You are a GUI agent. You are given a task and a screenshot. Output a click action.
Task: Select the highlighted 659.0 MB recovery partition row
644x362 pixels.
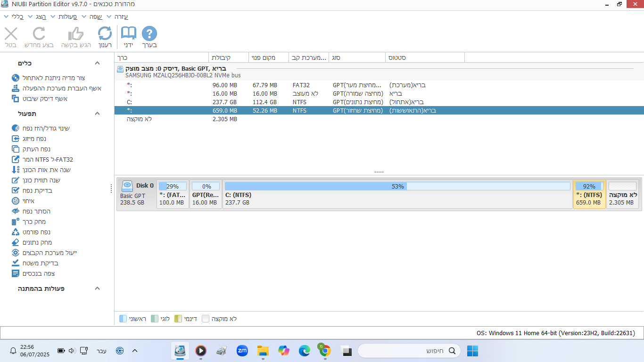click(x=379, y=111)
